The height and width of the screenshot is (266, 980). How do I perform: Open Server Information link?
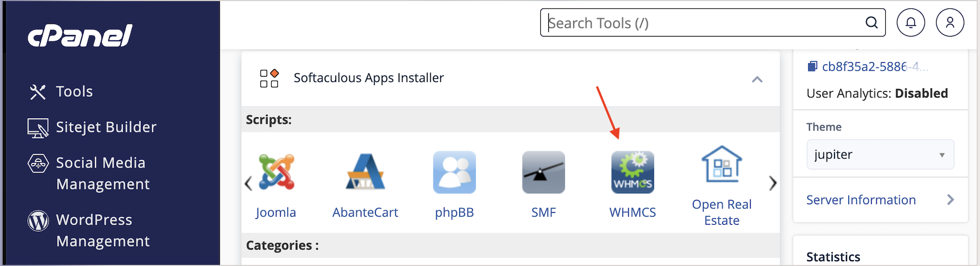tap(861, 200)
